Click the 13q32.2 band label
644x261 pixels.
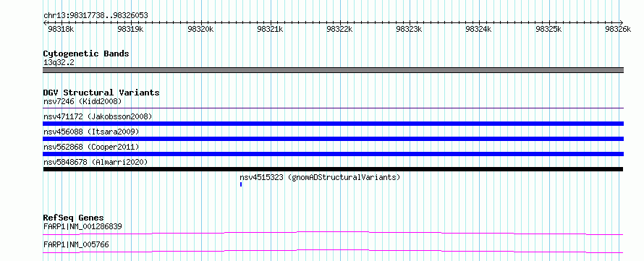point(59,63)
